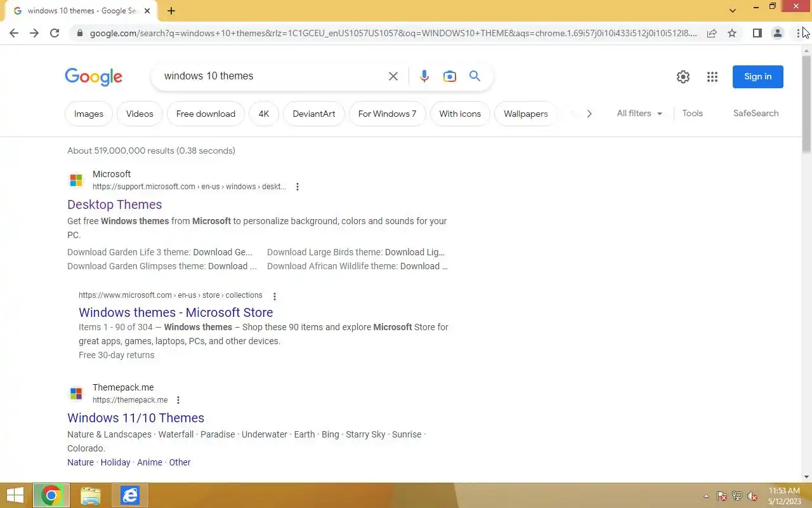This screenshot has height=508, width=812.
Task: Click Microsoft favicon beside support.microsoft.com
Action: (x=76, y=180)
